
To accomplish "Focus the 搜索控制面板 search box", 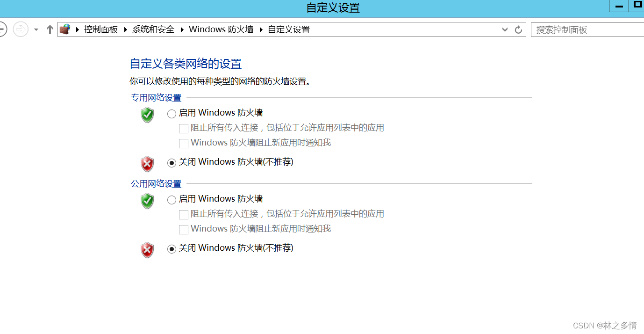I will (x=587, y=29).
